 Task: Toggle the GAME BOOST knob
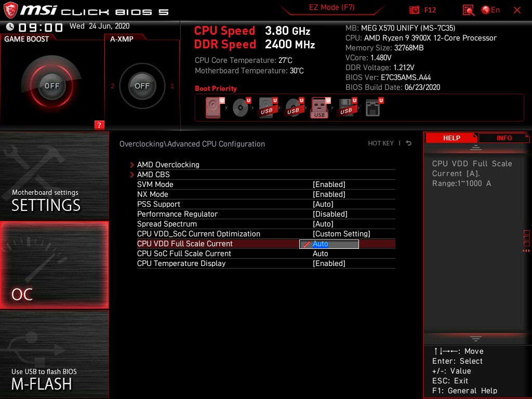coord(51,86)
